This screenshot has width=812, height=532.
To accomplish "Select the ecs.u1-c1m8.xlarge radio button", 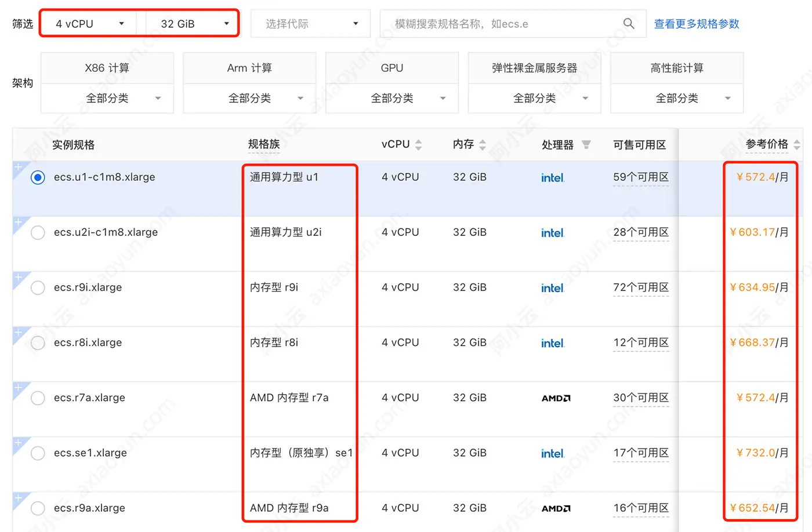I will point(38,177).
